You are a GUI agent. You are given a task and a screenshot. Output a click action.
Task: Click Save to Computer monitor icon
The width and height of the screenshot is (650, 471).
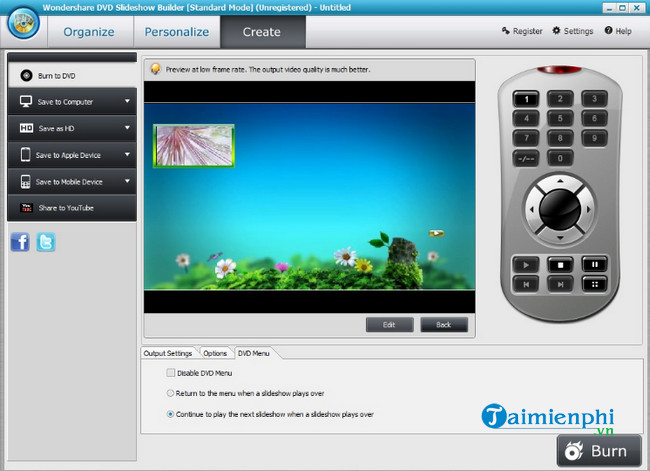pos(26,102)
